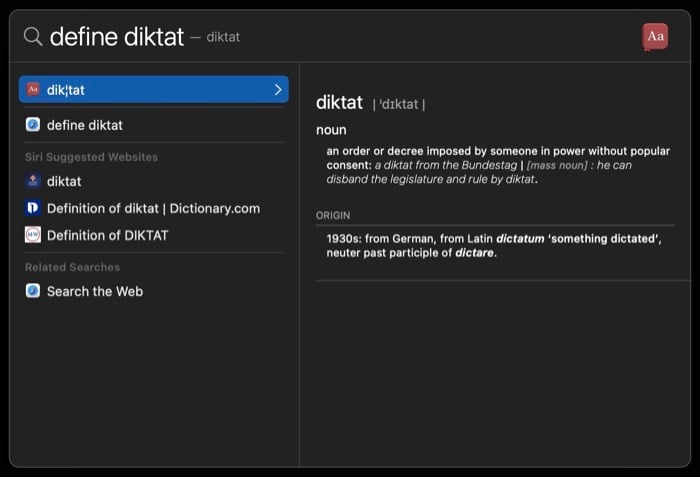Screen dimensions: 700x477
Task: Click the [mass noun] label in definition
Action: tap(557, 165)
